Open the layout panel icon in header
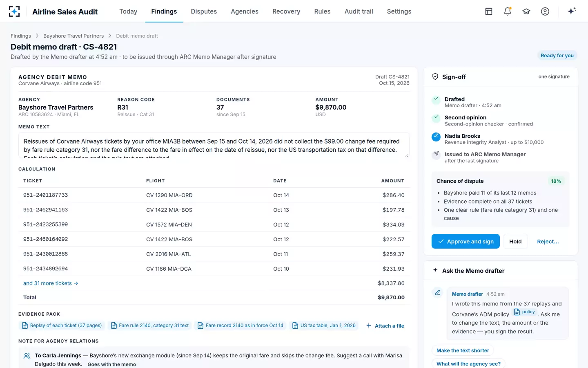Screen dimensions: 588x368 pos(489,11)
